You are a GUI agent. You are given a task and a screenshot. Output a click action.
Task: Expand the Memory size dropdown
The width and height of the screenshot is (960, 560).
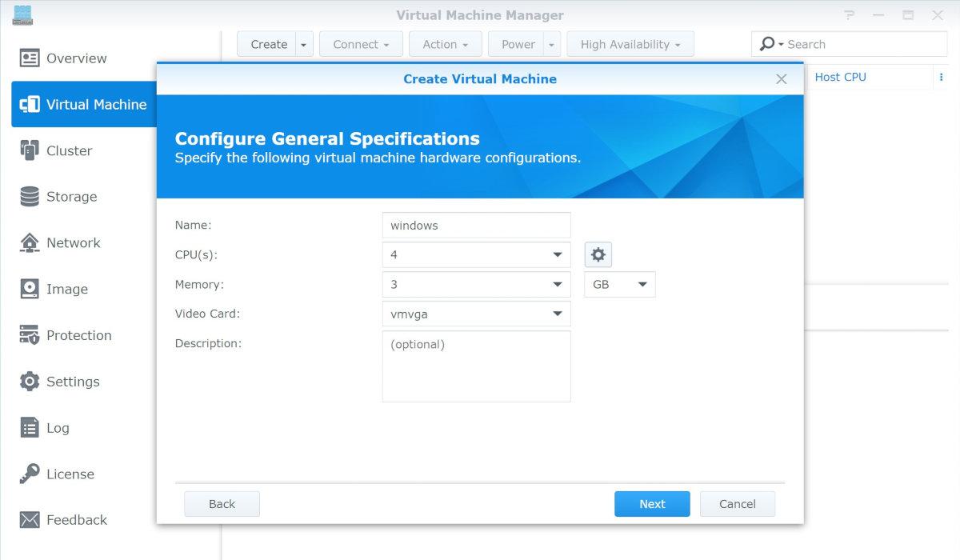pyautogui.click(x=476, y=285)
